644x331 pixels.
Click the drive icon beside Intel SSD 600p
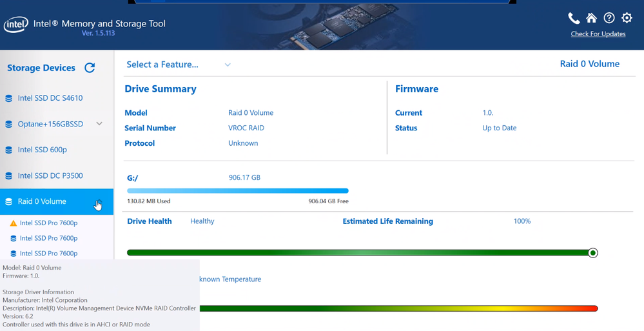click(x=8, y=150)
